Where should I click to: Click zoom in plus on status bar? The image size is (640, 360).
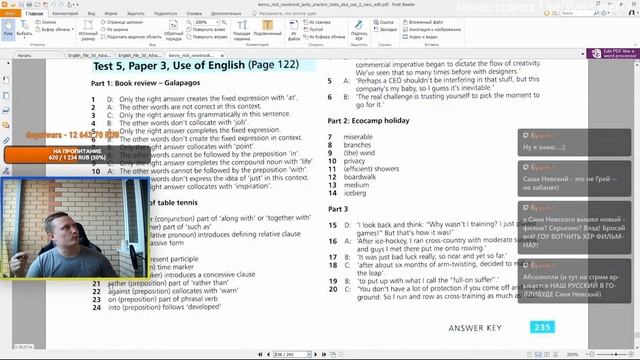(631, 354)
